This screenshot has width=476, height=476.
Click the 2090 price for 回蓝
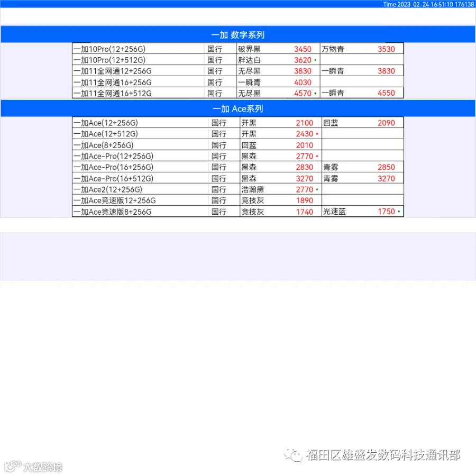[x=386, y=123]
